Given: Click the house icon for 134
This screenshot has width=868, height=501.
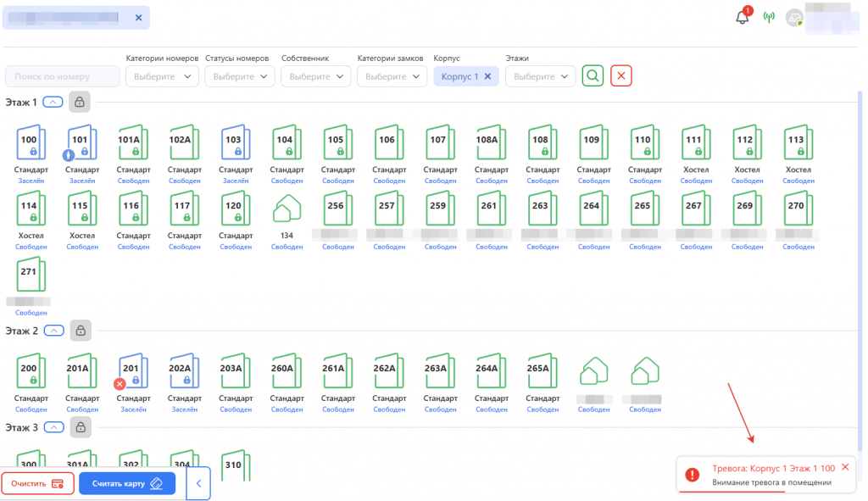Looking at the screenshot, I should tap(287, 209).
